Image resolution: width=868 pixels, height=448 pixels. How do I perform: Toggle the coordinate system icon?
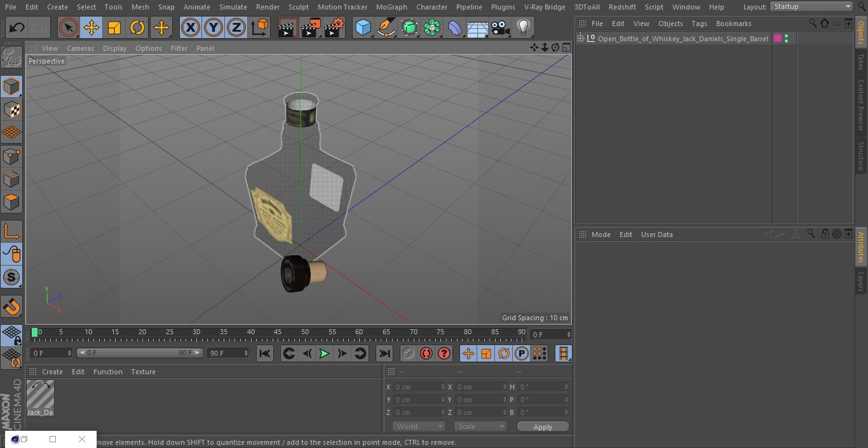(x=260, y=27)
